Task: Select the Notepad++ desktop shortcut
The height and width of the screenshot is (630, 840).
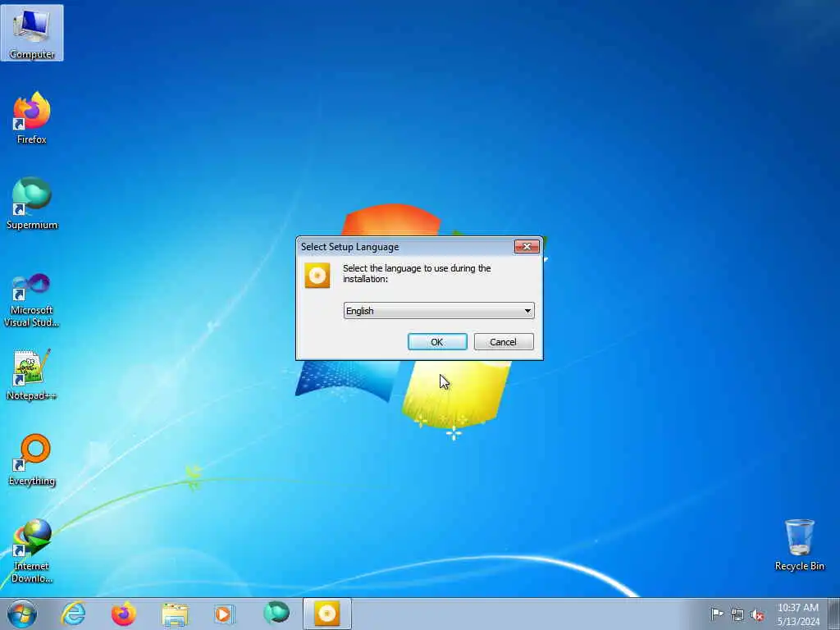Action: [x=32, y=375]
